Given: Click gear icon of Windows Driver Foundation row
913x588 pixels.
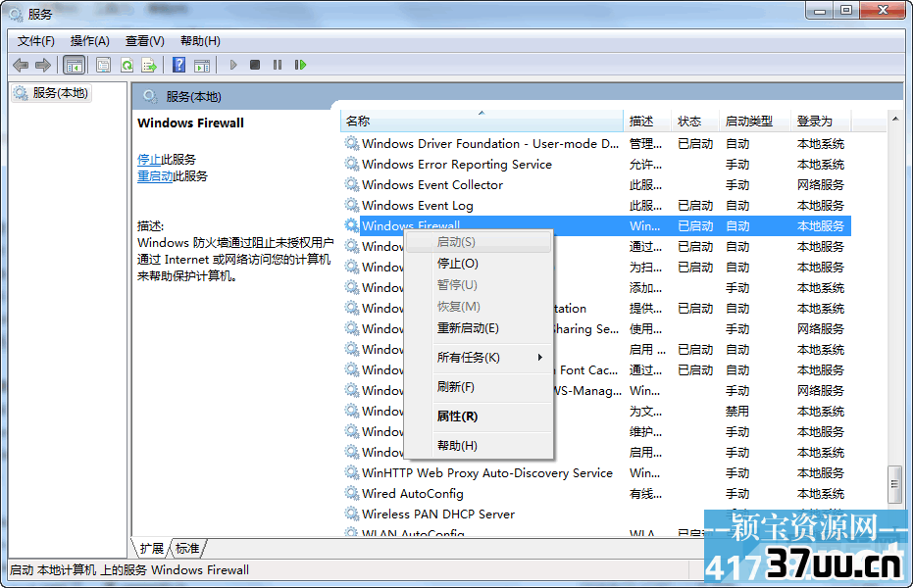Looking at the screenshot, I should [x=351, y=143].
